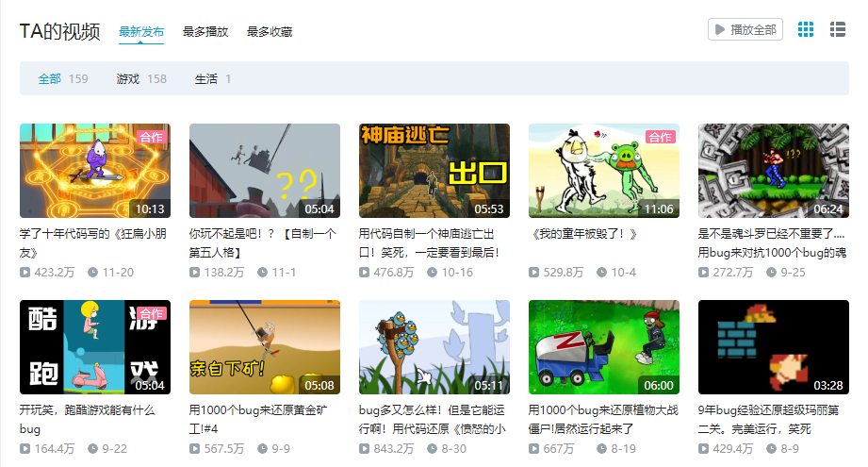Click title 用1000个bug来还原黄金矿工!#4
This screenshot has width=868, height=467.
pos(258,420)
